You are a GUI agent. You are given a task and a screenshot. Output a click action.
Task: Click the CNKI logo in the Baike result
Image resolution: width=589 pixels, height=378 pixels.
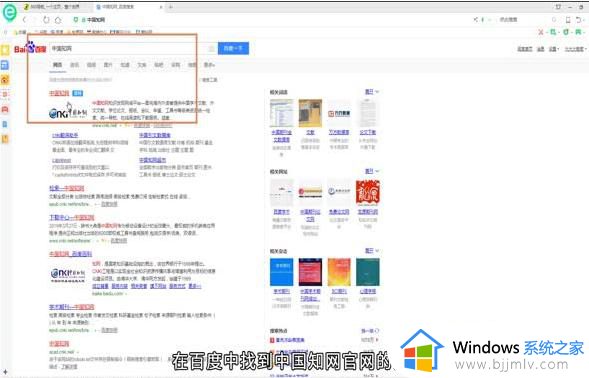pyautogui.click(x=68, y=274)
